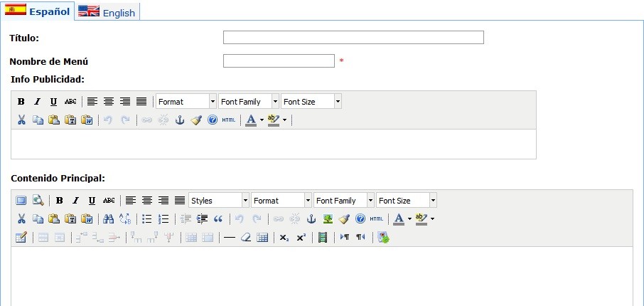Click the blockquote icon in Contenido Principal
This screenshot has width=644, height=306.
(218, 219)
